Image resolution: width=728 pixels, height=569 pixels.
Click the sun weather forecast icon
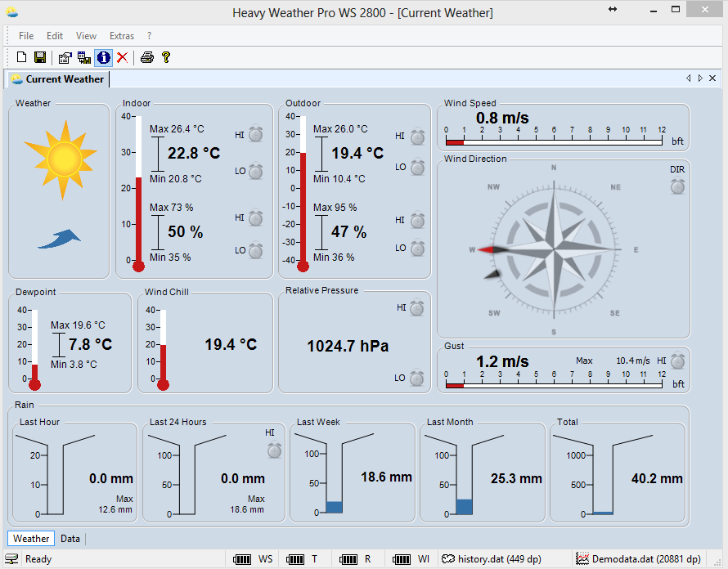pos(61,159)
